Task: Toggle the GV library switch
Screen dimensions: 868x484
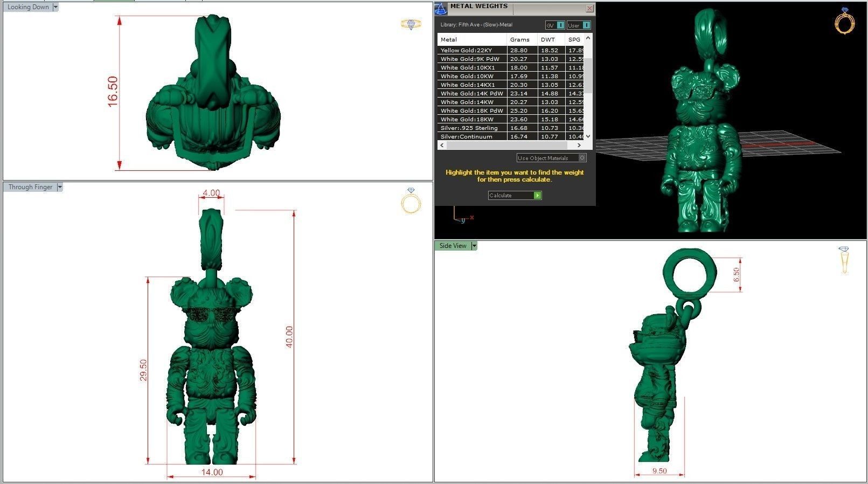Action: coord(555,25)
